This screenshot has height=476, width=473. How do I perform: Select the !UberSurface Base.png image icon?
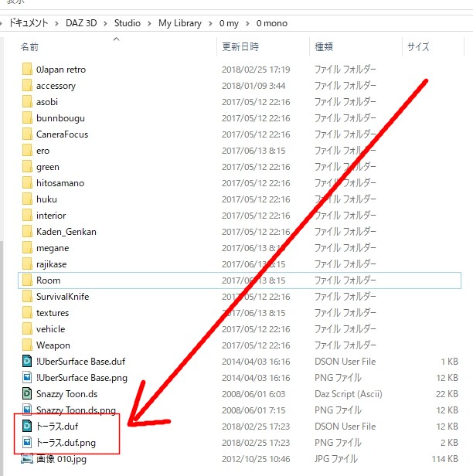coord(27,378)
